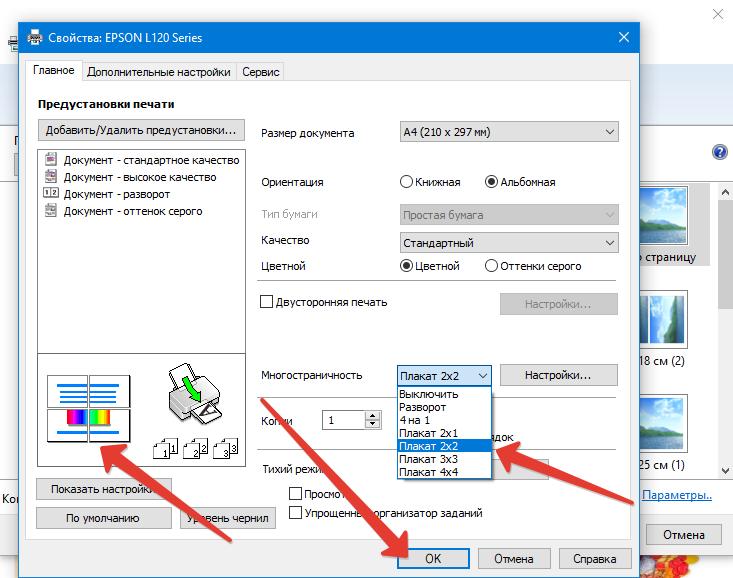
Task: Select Оттенки серого grayscale printing
Action: 491,266
